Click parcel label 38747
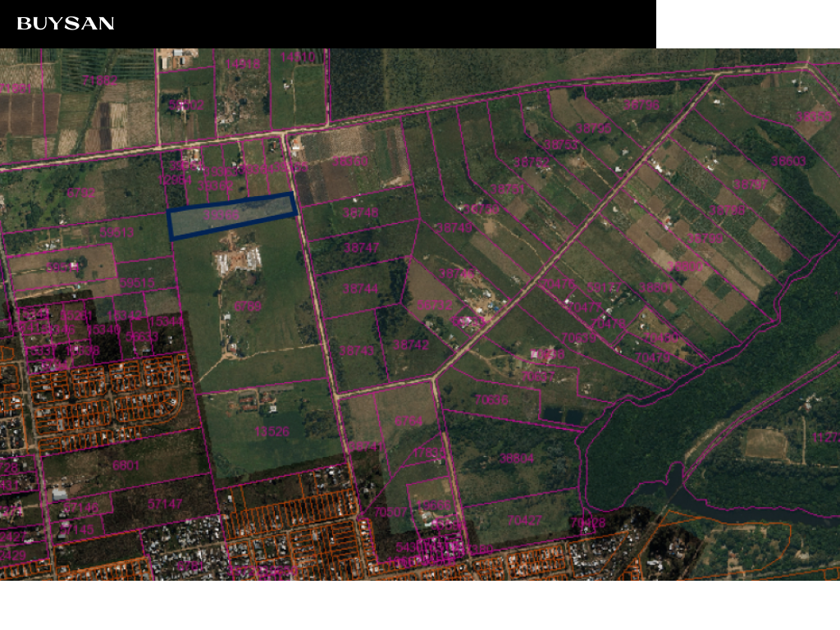The image size is (840, 630). pyautogui.click(x=362, y=248)
